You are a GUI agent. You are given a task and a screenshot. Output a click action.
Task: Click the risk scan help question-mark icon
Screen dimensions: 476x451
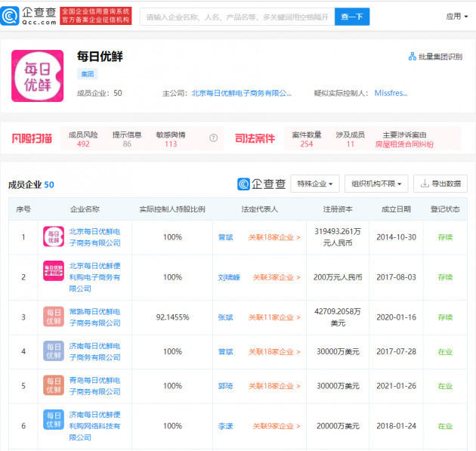click(213, 138)
